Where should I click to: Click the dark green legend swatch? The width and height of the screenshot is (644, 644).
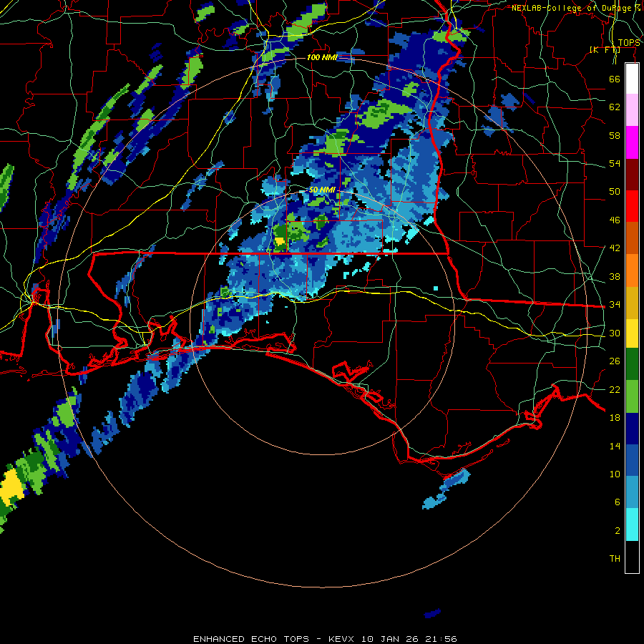pyautogui.click(x=632, y=364)
